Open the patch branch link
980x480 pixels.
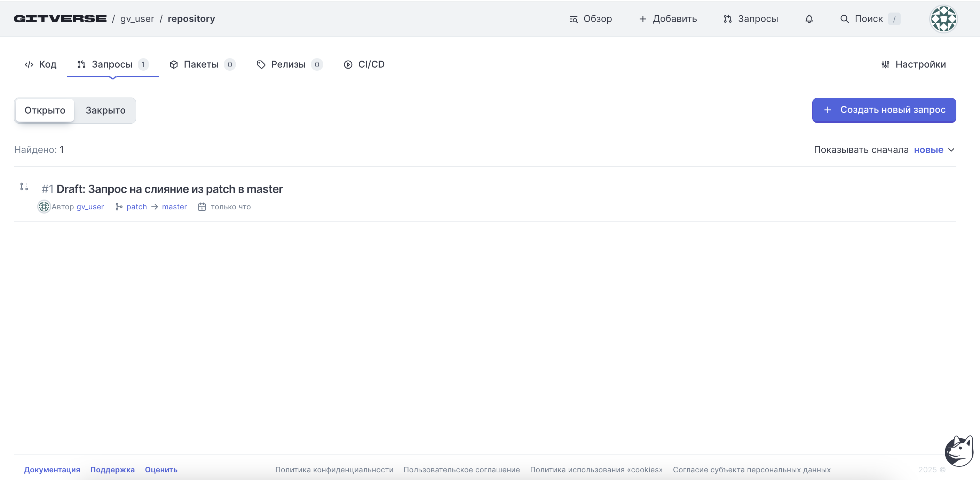(x=136, y=207)
